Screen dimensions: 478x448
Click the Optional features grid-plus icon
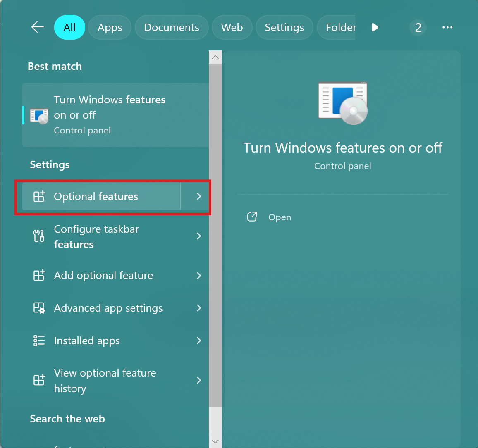click(x=39, y=196)
